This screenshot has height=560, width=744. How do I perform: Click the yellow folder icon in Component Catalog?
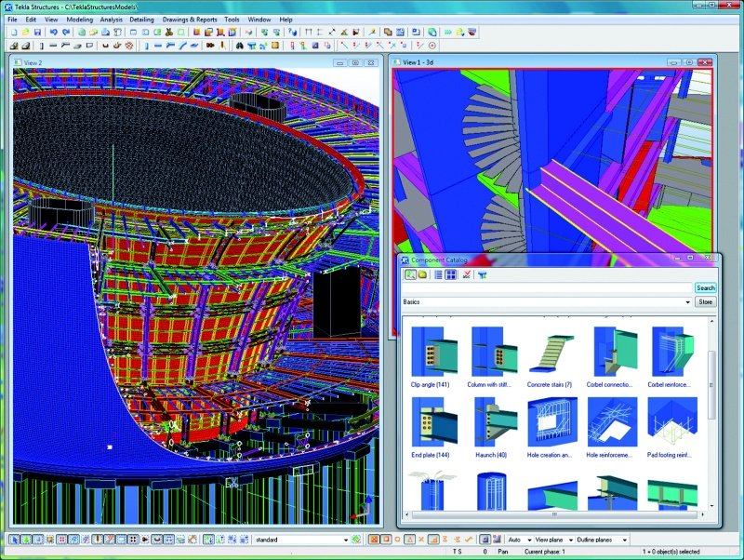point(422,274)
